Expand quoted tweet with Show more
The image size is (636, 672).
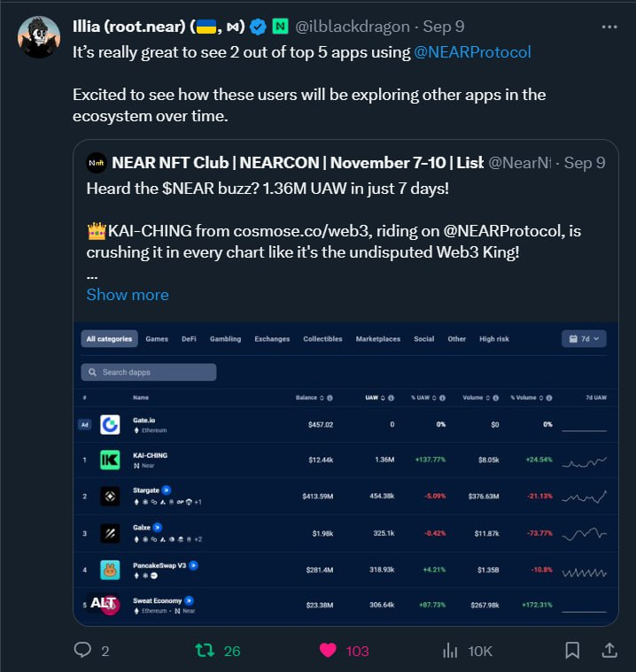[128, 295]
